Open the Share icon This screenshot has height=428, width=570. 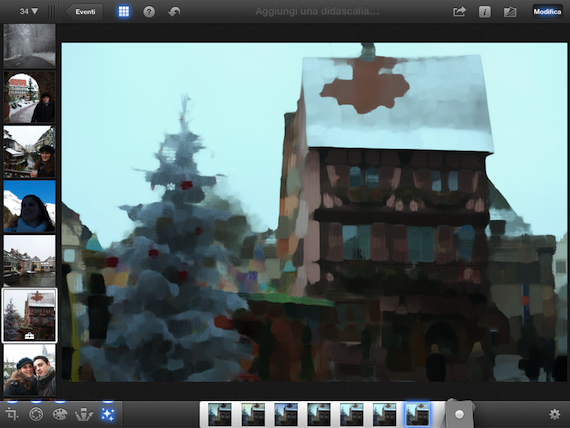(459, 12)
